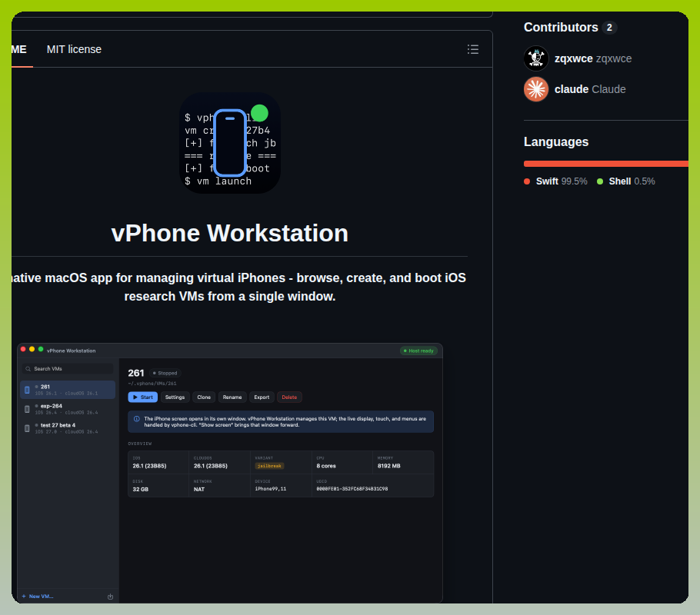Click the red dot beside Swift
700x615 pixels.
(527, 181)
